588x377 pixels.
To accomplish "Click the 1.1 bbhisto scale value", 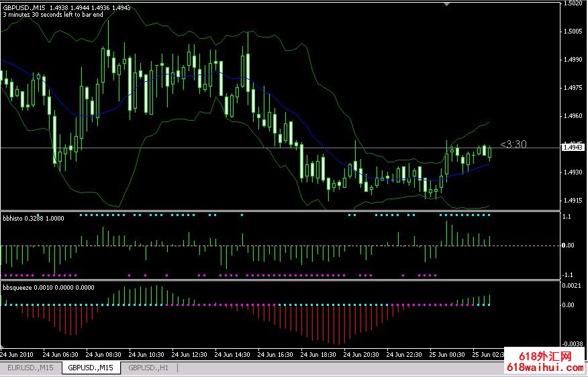I will 567,217.
